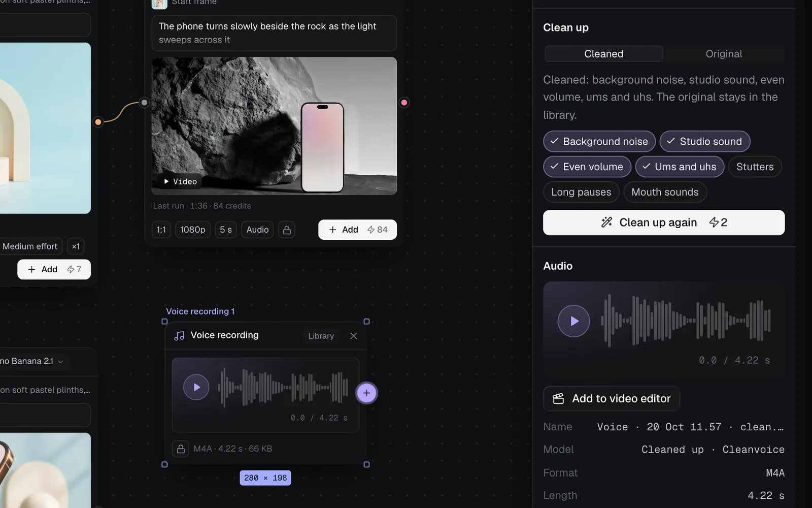
Task: Open the Audio option chip
Action: click(257, 230)
